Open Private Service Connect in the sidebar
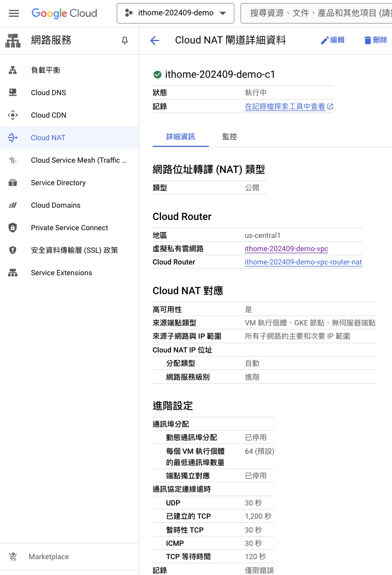Image resolution: width=392 pixels, height=575 pixels. (x=69, y=228)
